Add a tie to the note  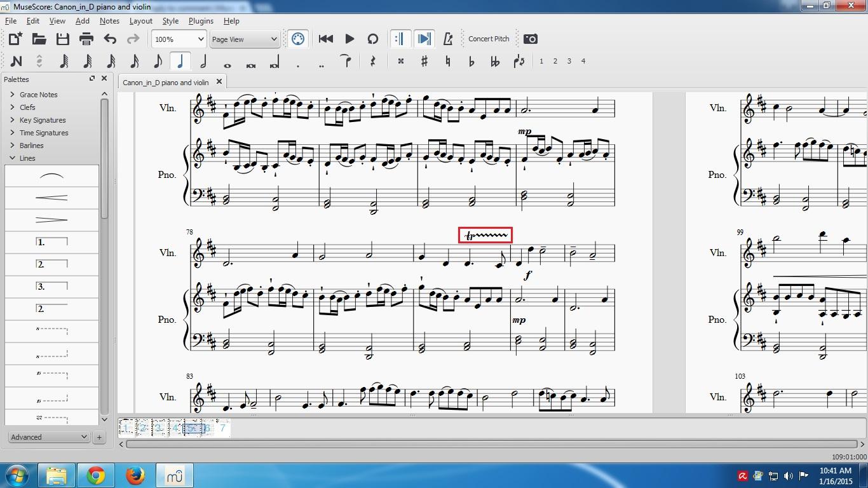pos(345,62)
